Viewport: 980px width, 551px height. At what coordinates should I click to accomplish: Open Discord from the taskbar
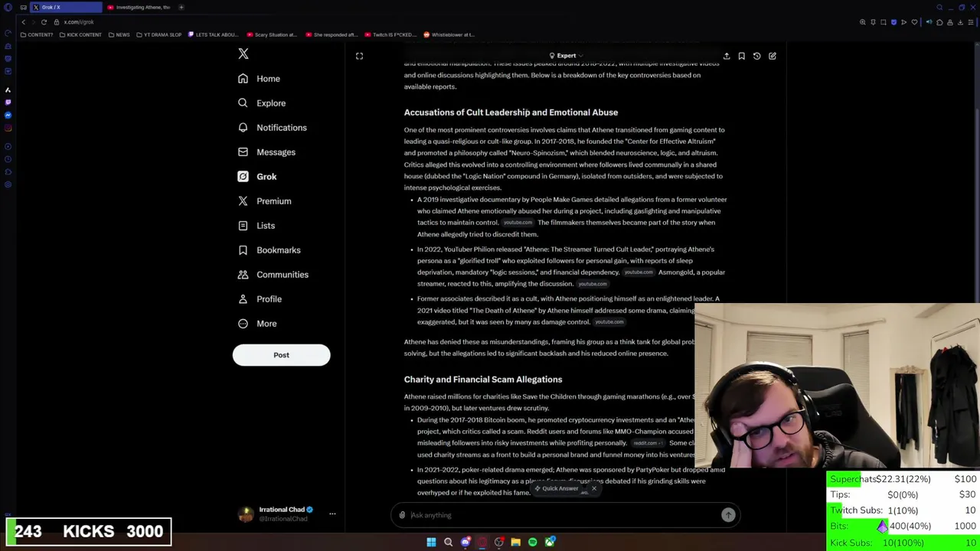click(x=465, y=542)
